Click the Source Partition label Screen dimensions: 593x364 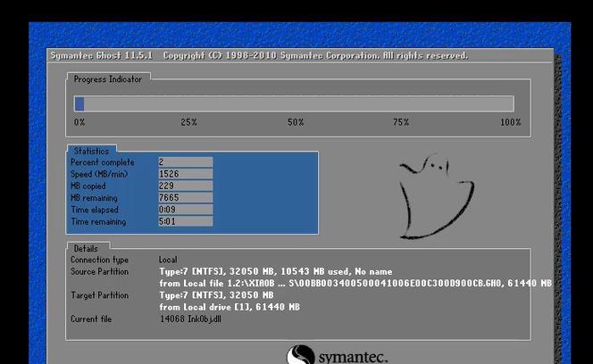tap(99, 272)
